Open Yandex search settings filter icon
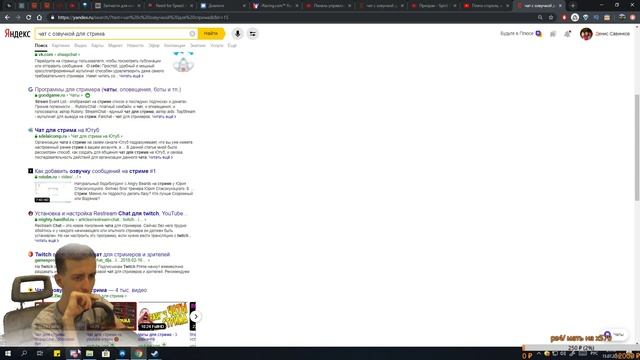Viewport: 640px width, 360px height. (x=253, y=34)
